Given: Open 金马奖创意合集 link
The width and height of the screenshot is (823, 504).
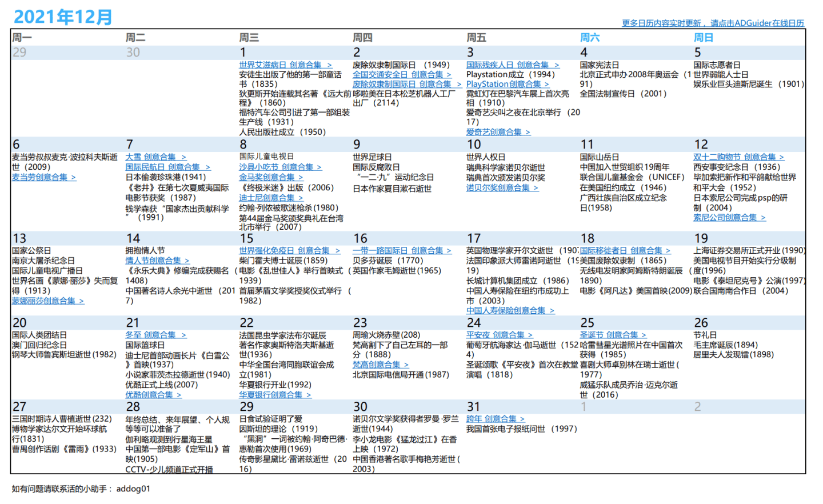Looking at the screenshot, I should pos(271,177).
